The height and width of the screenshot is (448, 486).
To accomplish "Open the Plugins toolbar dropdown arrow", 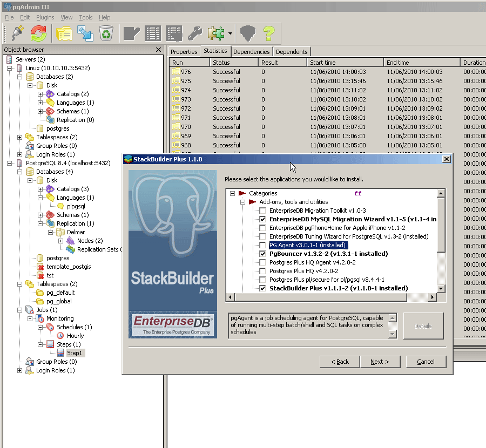I will 230,33.
